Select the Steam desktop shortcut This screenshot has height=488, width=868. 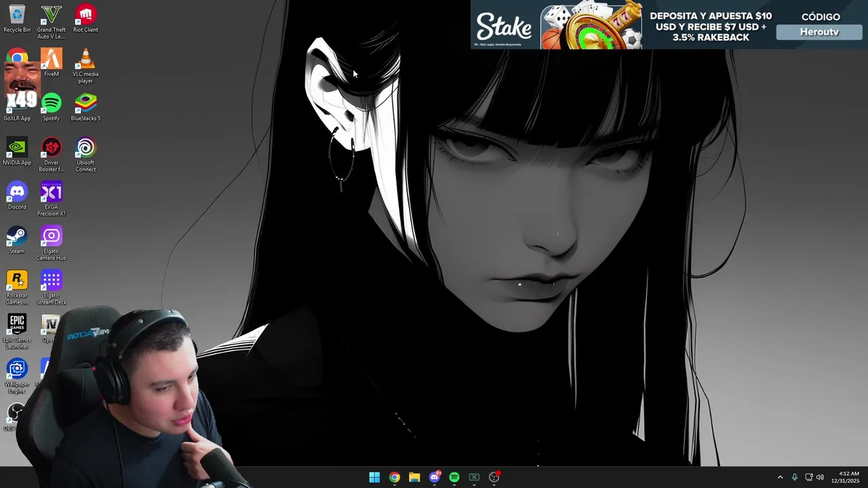tap(17, 240)
